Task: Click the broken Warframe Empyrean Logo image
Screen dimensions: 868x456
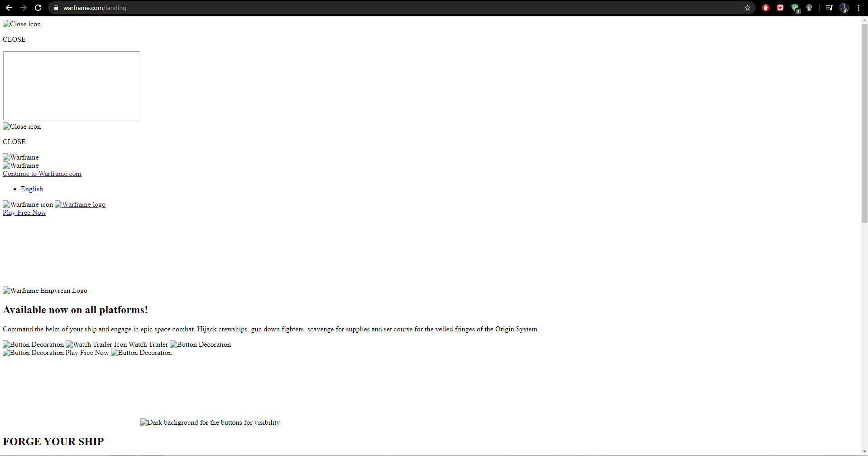Action: (x=45, y=291)
